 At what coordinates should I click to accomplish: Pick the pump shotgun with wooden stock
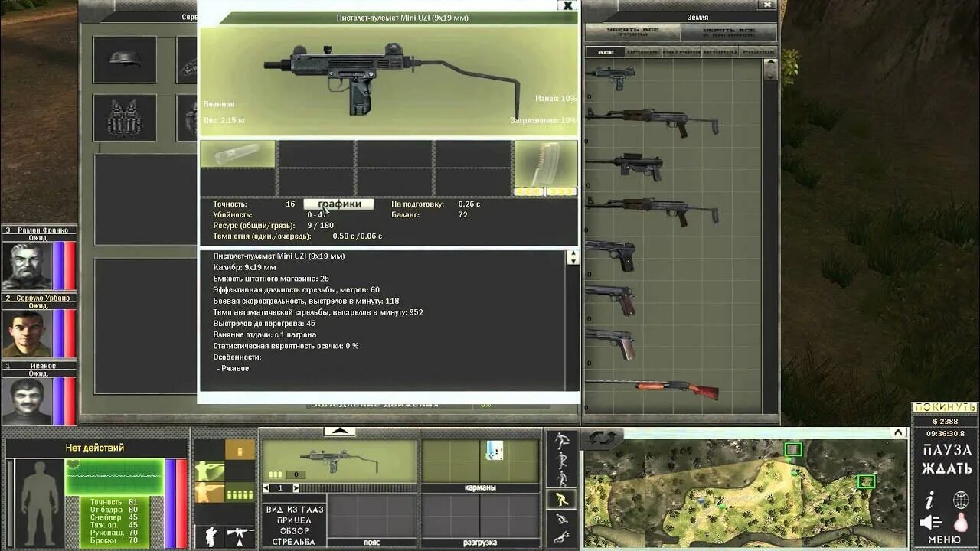(652, 389)
